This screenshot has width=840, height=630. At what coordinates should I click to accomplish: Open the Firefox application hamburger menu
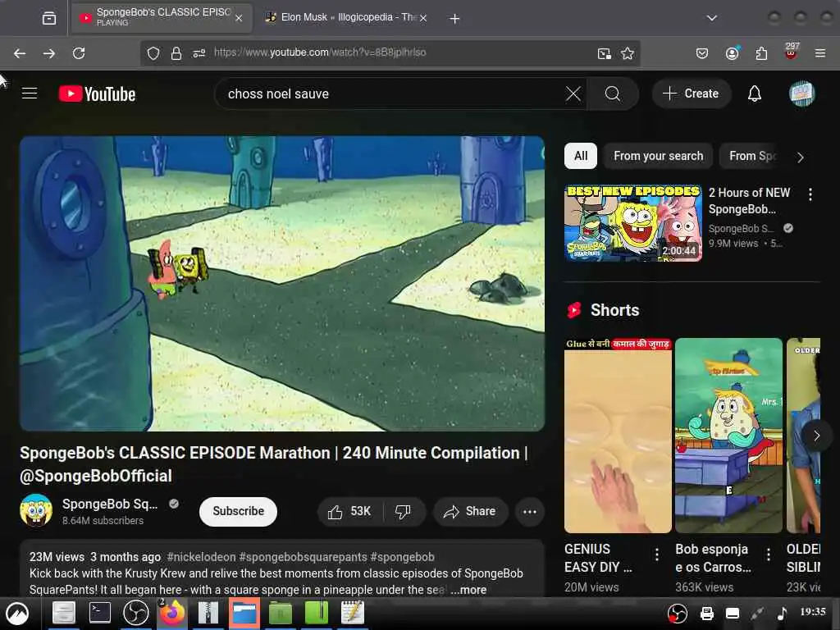[820, 53]
